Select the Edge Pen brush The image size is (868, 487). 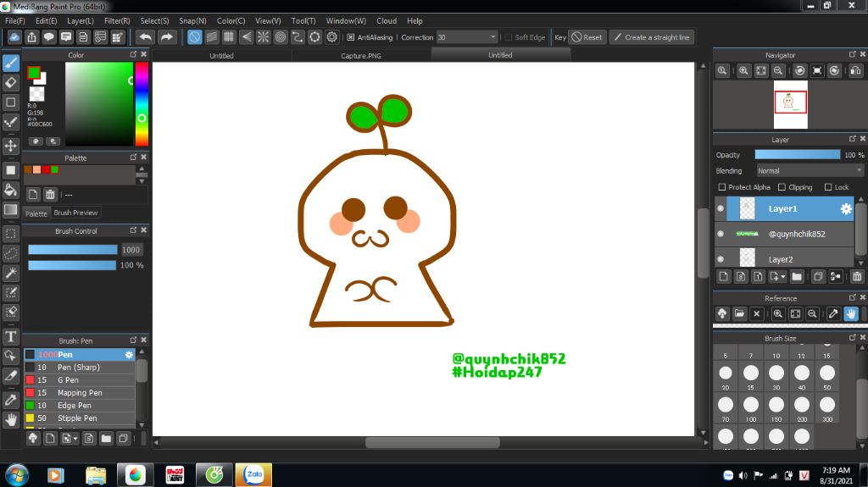point(79,405)
